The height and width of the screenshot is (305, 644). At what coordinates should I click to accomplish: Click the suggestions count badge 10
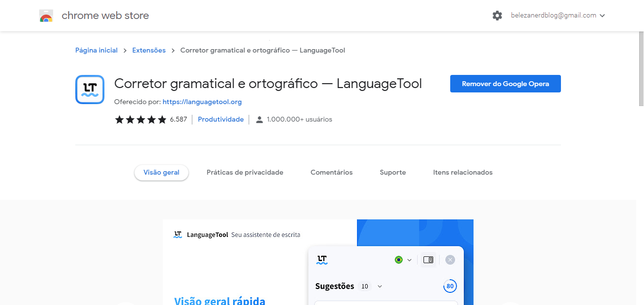365,287
